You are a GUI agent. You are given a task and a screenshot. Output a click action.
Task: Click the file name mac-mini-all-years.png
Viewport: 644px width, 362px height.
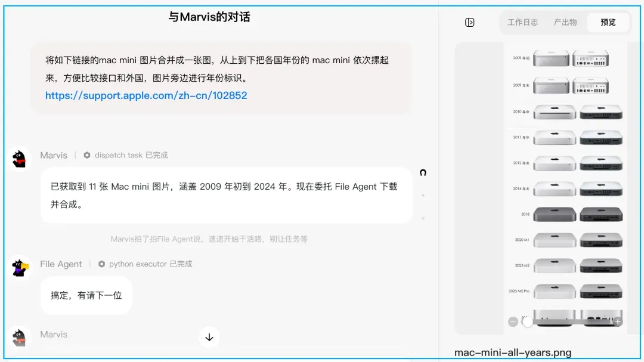pyautogui.click(x=513, y=352)
